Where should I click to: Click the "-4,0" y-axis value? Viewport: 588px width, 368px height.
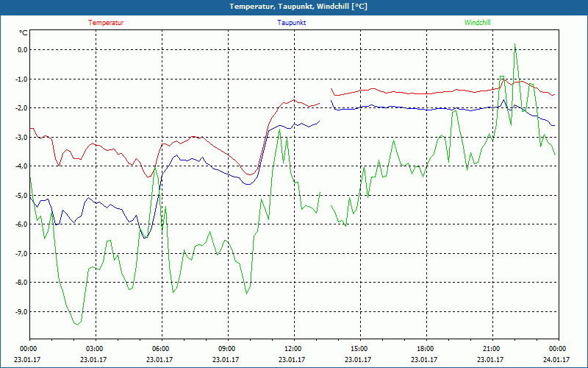point(21,166)
